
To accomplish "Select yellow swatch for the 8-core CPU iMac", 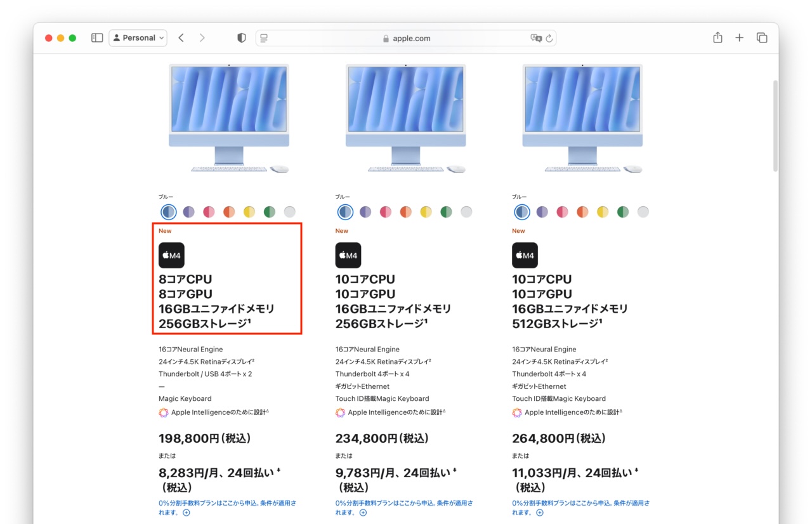I will 249,212.
